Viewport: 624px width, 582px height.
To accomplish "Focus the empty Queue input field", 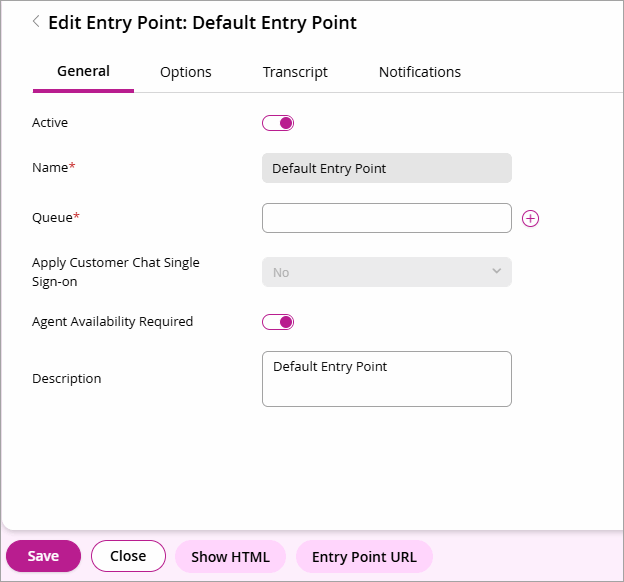I will 386,218.
